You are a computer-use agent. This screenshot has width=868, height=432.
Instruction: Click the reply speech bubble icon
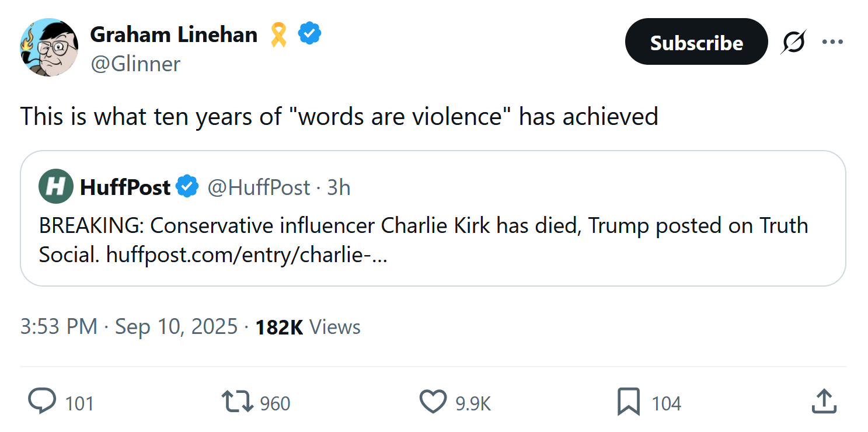[43, 402]
